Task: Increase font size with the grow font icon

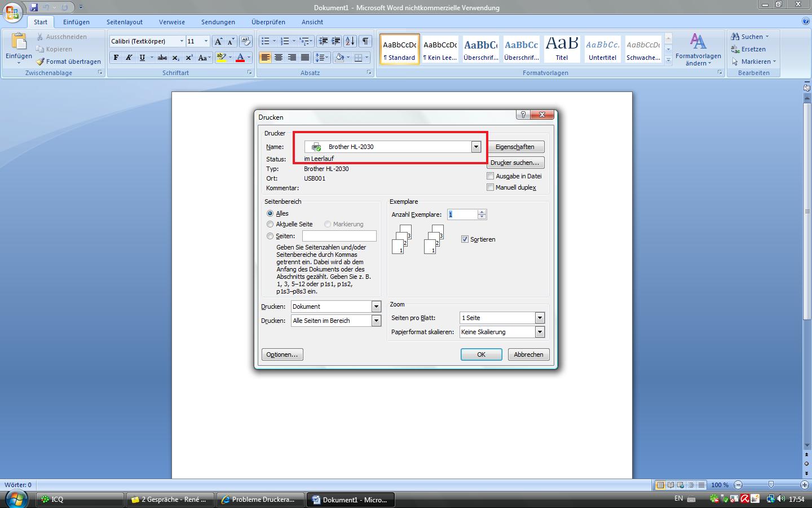Action: click(218, 41)
